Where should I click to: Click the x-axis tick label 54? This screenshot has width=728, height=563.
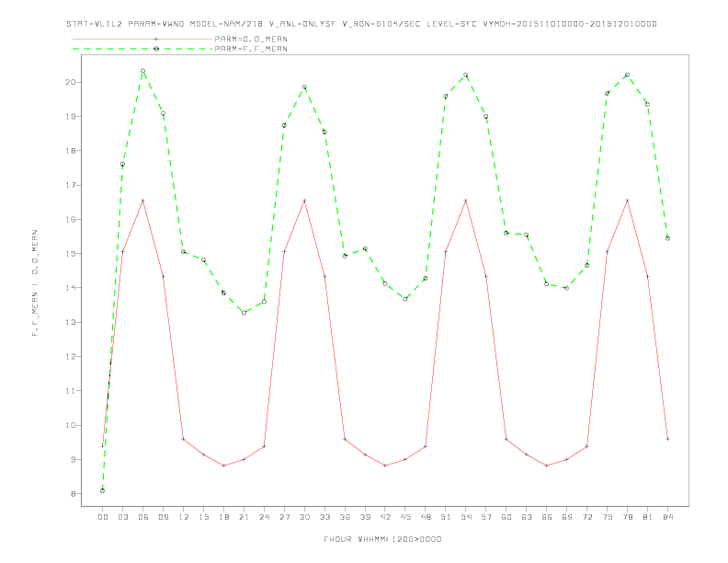pos(466,517)
